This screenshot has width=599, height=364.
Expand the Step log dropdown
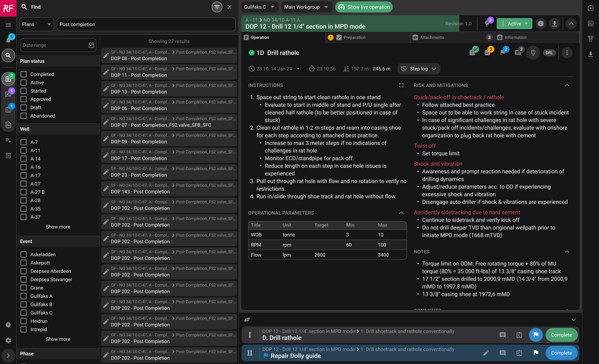coord(419,69)
